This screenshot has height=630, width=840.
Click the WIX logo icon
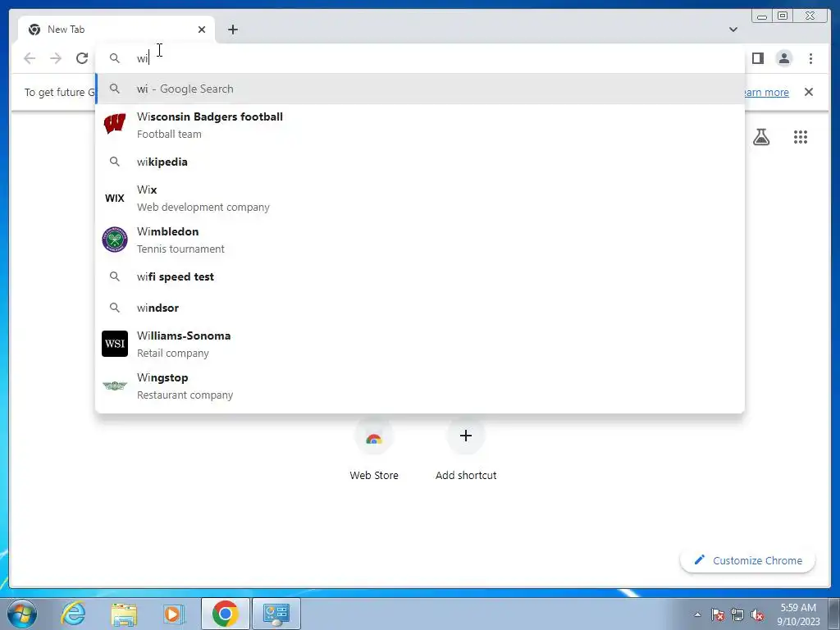pos(115,199)
